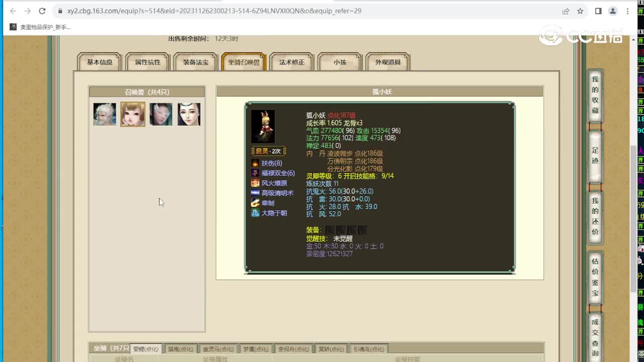Image resolution: width=644 pixels, height=362 pixels.
Task: Click the 点化187级 text
Action: [x=342, y=116]
